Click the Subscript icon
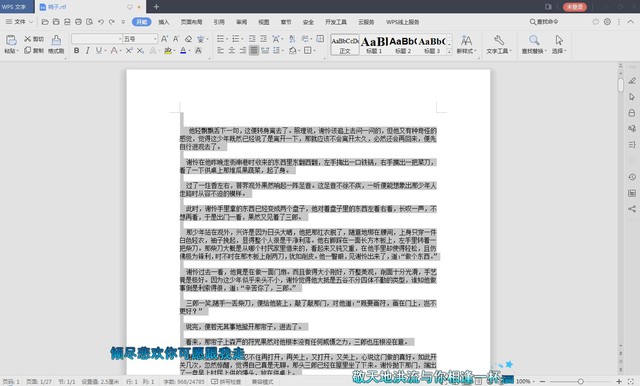The width and height of the screenshot is (640, 386). 140,51
